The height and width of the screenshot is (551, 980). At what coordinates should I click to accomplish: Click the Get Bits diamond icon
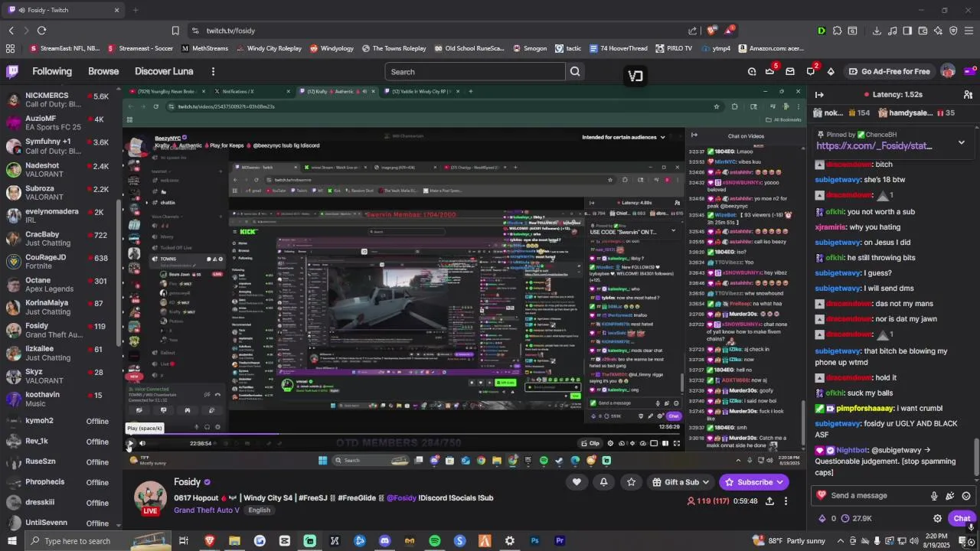click(831, 72)
